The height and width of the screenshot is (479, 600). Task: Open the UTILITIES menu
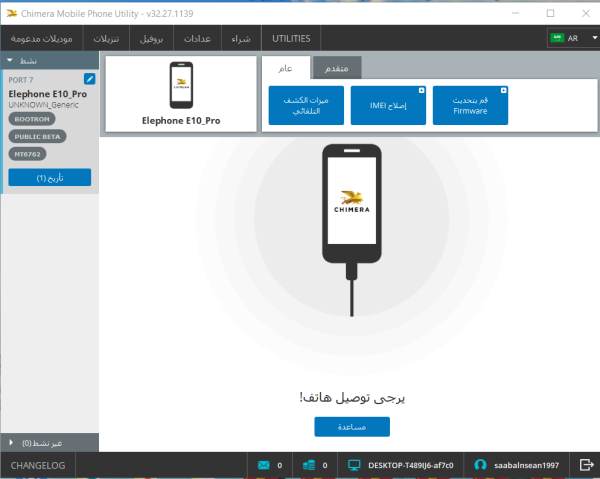(x=291, y=38)
